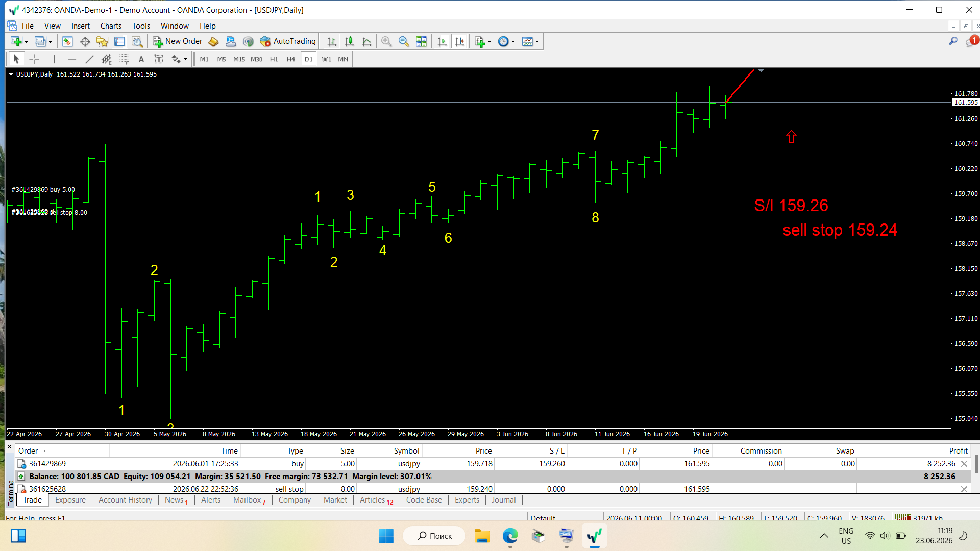The image size is (980, 551).
Task: Select the Text tool
Action: (141, 59)
